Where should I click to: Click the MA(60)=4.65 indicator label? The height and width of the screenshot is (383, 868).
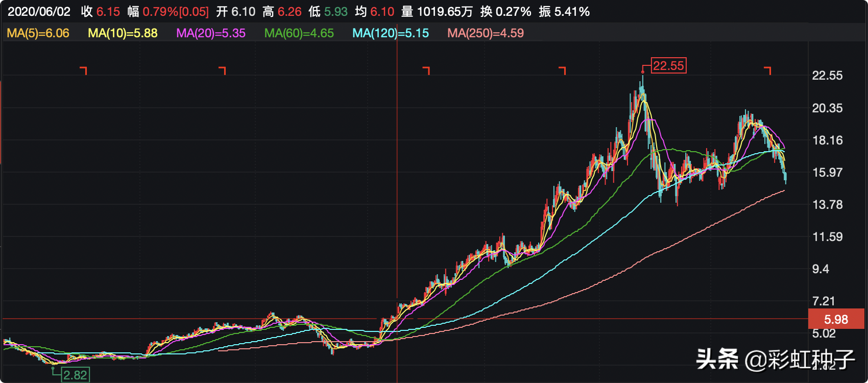coord(299,33)
